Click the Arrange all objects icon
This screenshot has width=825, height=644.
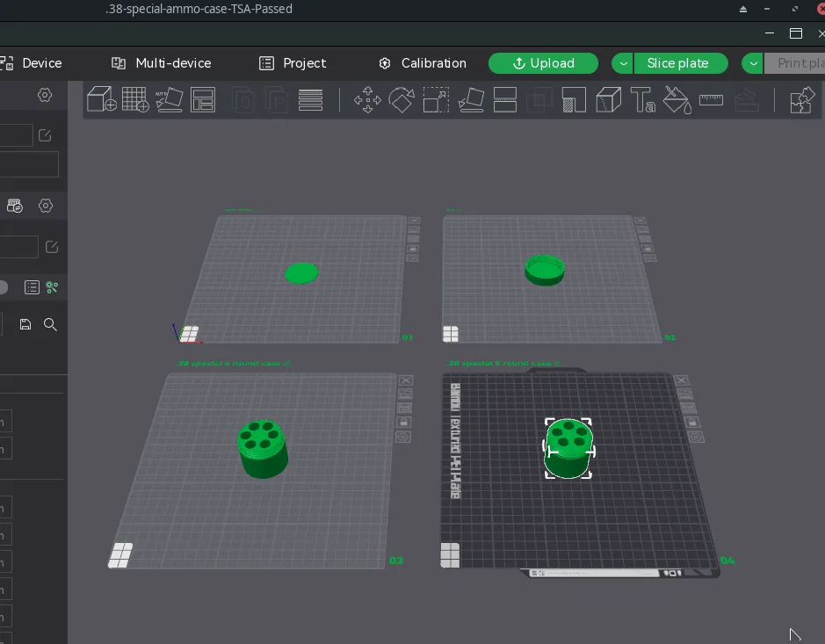(x=203, y=99)
